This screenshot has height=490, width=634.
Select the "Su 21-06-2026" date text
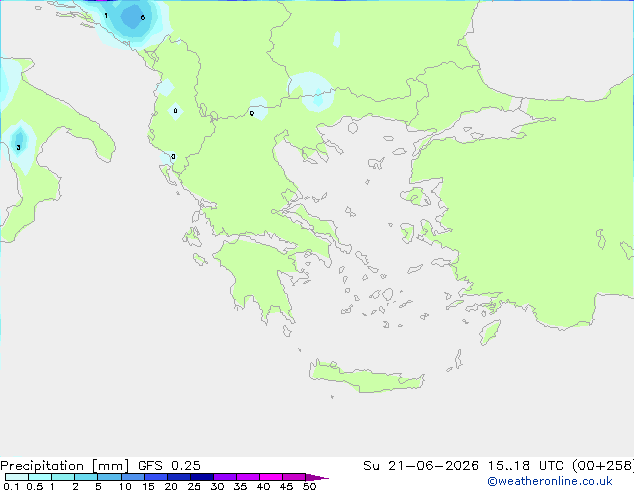(x=421, y=466)
